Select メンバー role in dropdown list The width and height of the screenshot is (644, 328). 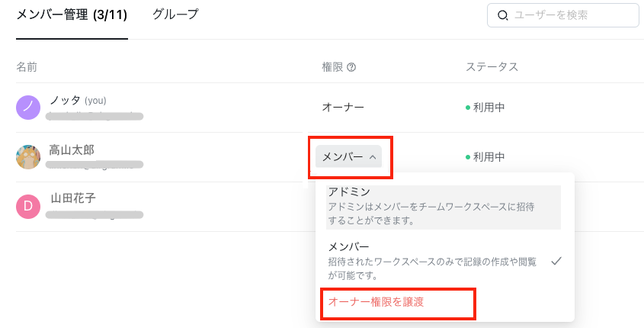point(444,261)
